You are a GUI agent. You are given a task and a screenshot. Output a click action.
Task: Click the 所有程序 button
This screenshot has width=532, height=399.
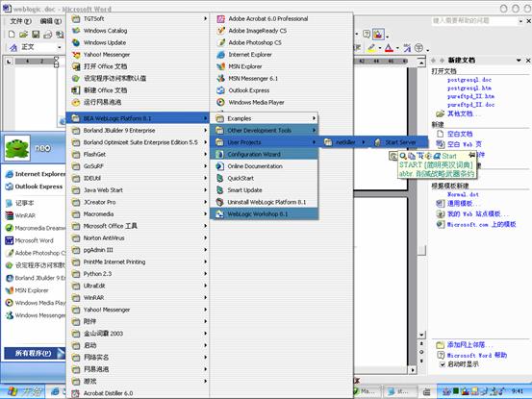34,353
